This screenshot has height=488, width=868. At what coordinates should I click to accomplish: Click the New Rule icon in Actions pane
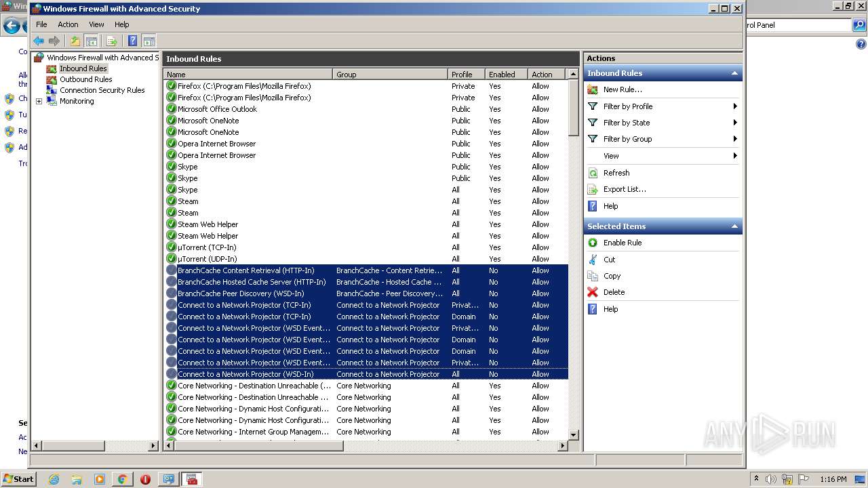[593, 89]
